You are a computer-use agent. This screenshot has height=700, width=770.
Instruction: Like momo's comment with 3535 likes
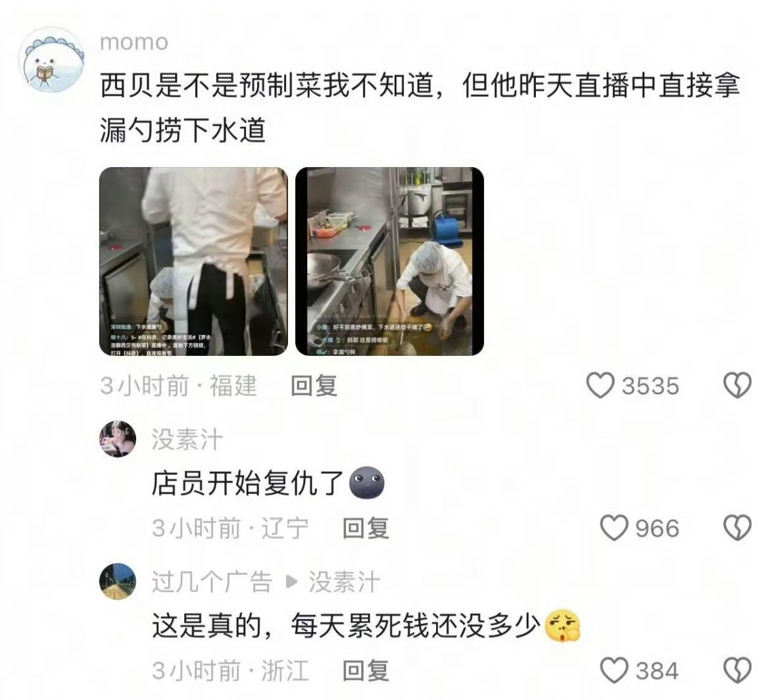pyautogui.click(x=600, y=386)
